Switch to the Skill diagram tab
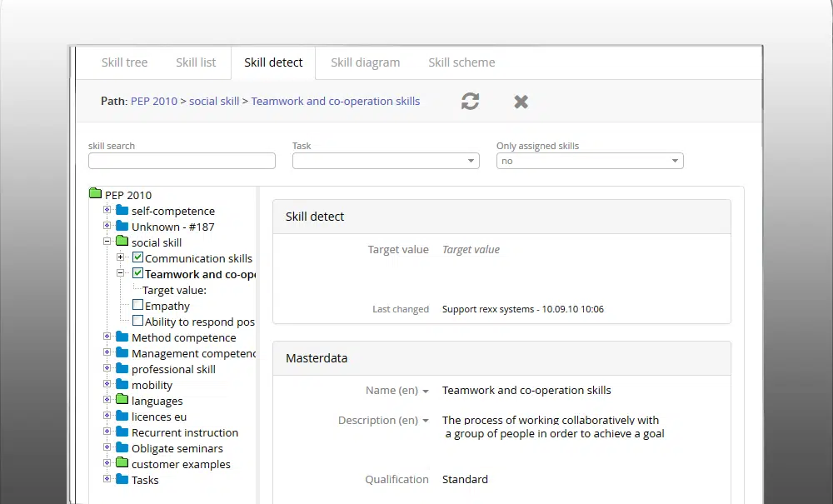Screen dimensions: 833x504 pos(365,62)
